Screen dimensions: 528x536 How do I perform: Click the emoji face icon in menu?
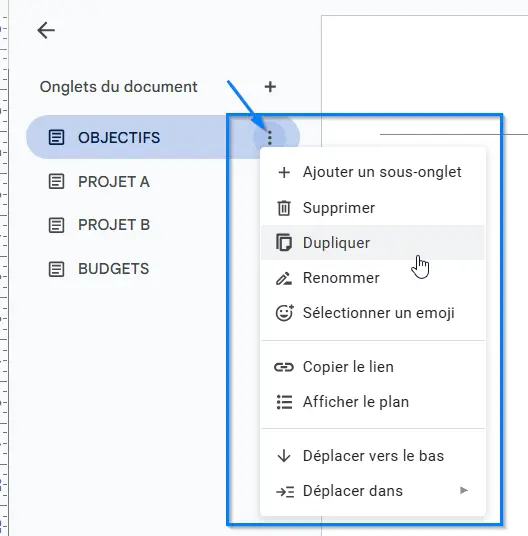click(x=284, y=313)
